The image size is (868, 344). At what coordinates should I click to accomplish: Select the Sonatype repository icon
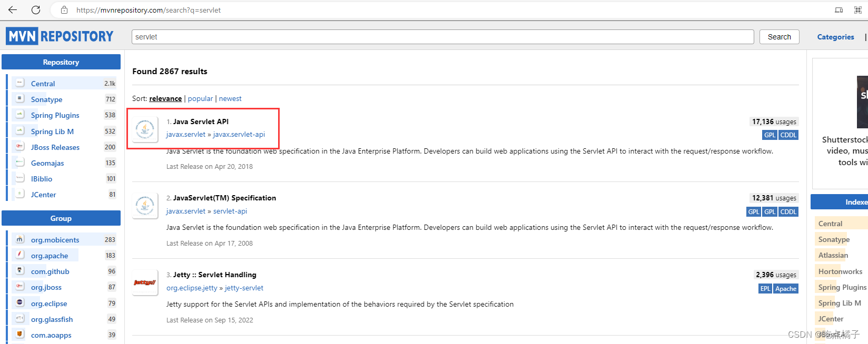pyautogui.click(x=20, y=98)
